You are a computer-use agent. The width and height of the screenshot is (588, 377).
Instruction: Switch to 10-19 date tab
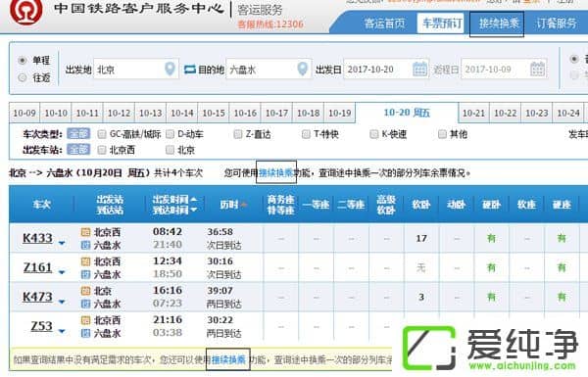coord(340,114)
